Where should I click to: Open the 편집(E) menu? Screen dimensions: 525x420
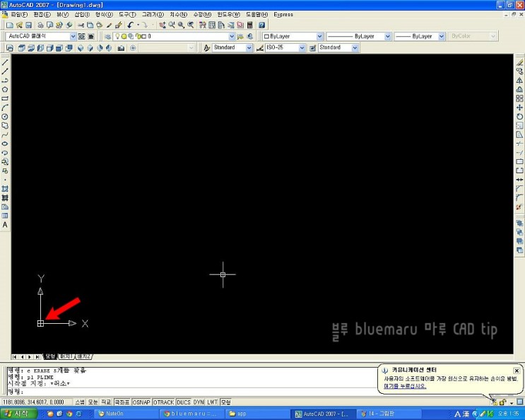point(42,14)
